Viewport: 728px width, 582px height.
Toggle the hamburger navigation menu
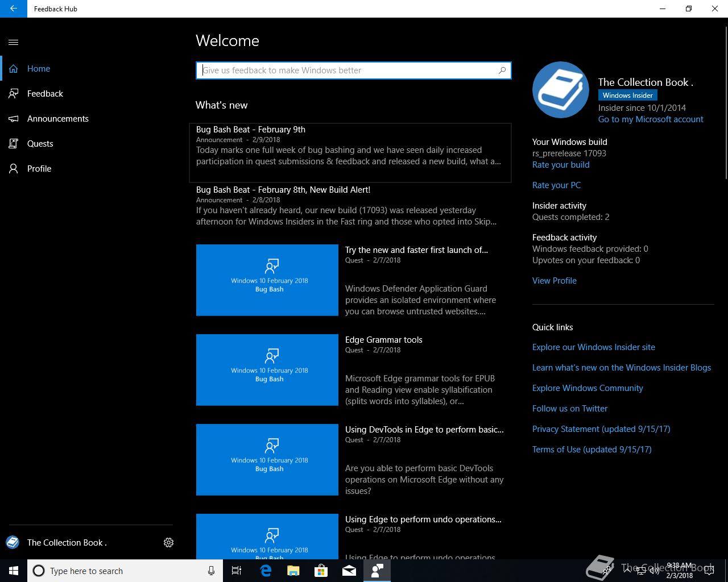click(x=14, y=42)
